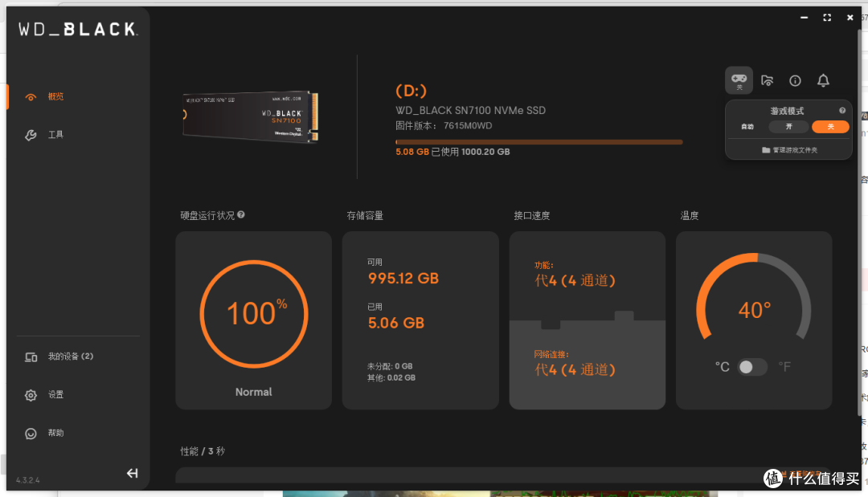Viewport: 868px width, 497px height.
Task: Open the notifications bell icon
Action: point(823,81)
